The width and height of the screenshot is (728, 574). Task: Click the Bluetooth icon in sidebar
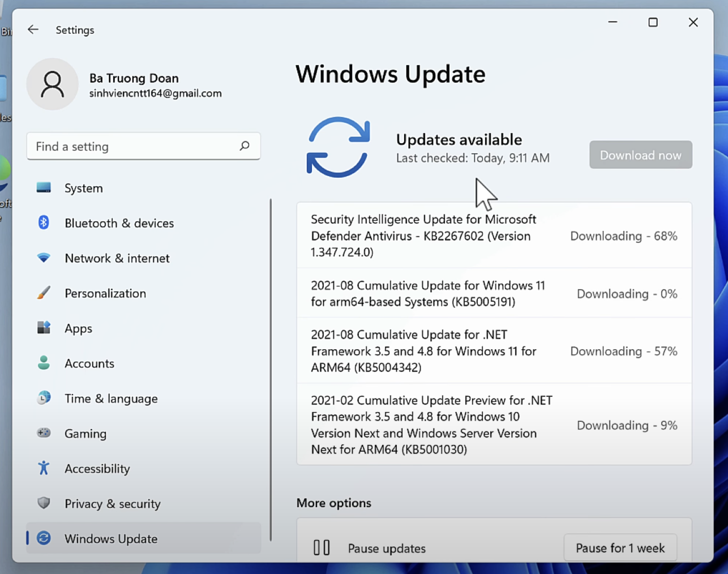(44, 222)
